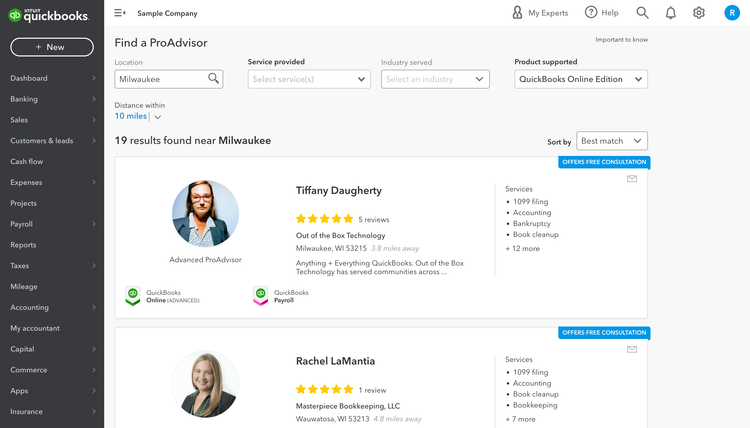Open the search magnifier in top bar
Screen dimensions: 750x428
coord(642,13)
